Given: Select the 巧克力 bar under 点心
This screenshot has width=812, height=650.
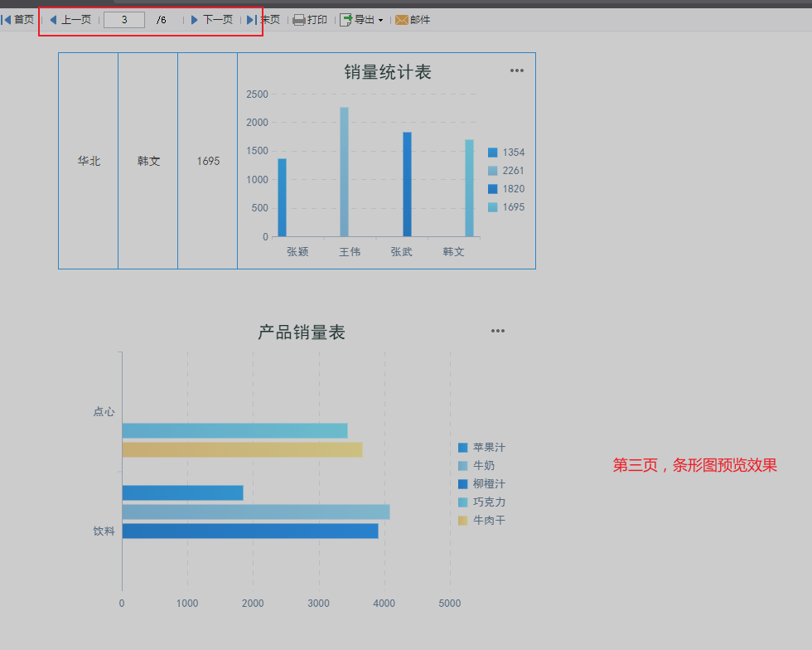Looking at the screenshot, I should point(235,431).
